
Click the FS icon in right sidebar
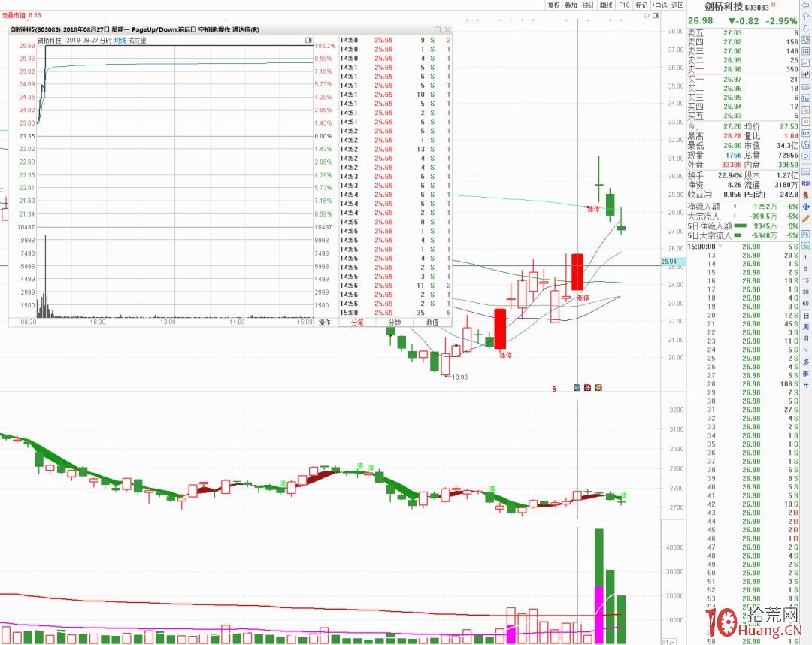click(806, 234)
